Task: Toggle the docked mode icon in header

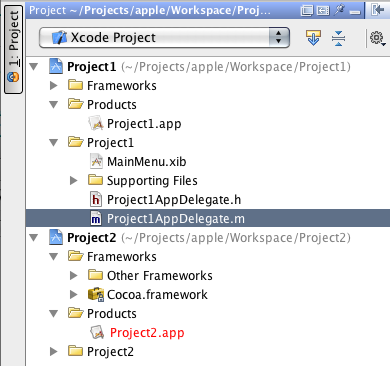Action: point(323,11)
